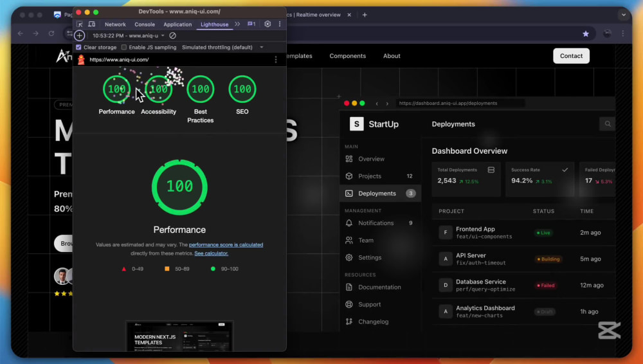Image resolution: width=643 pixels, height=364 pixels.
Task: Click the Notifications bell icon in sidebar
Action: click(x=349, y=223)
